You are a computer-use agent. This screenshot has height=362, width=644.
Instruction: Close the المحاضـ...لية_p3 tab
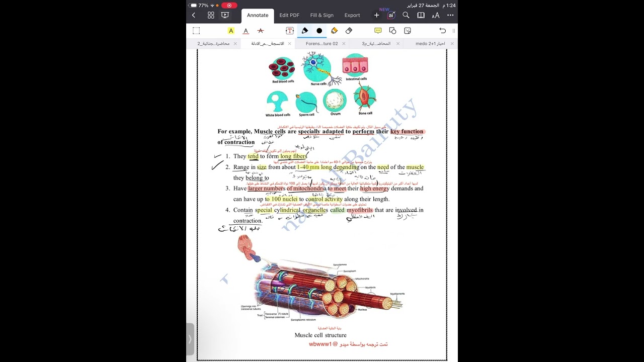398,44
